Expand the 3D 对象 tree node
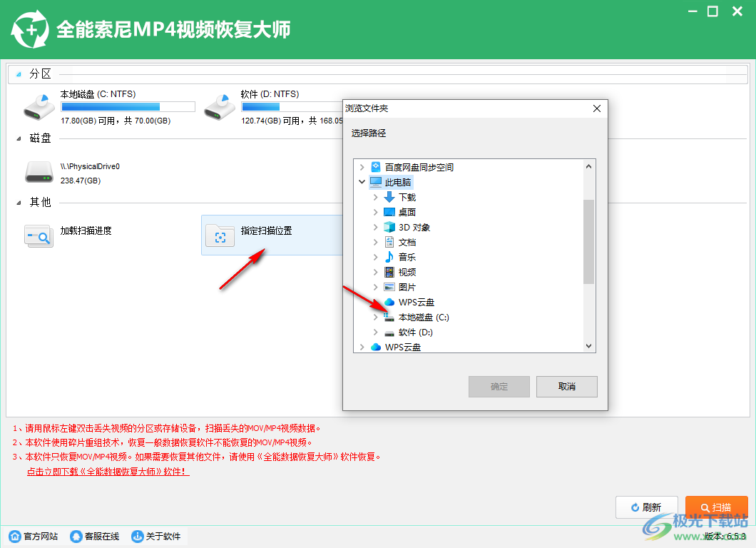 tap(376, 227)
